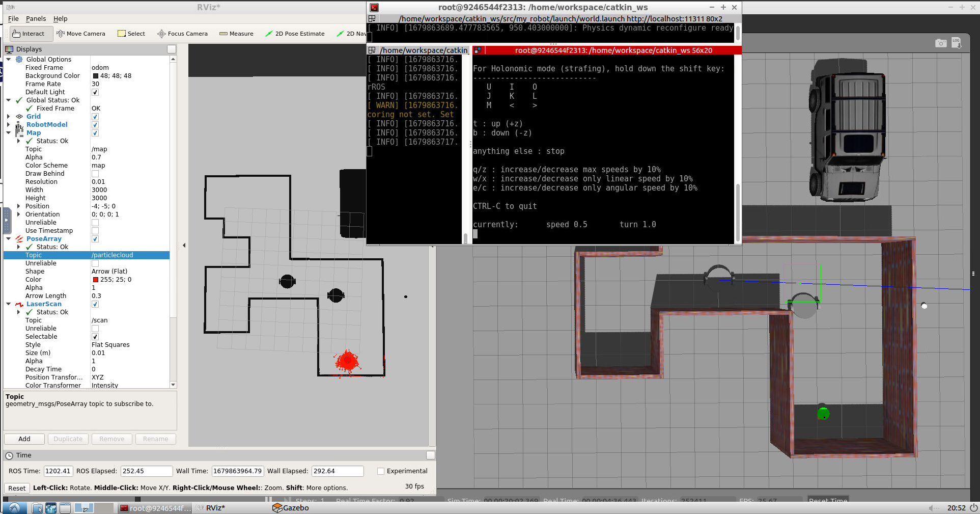Click the 2D Nav Goal tool
Viewport: 980px width, 514px height.
pos(351,34)
